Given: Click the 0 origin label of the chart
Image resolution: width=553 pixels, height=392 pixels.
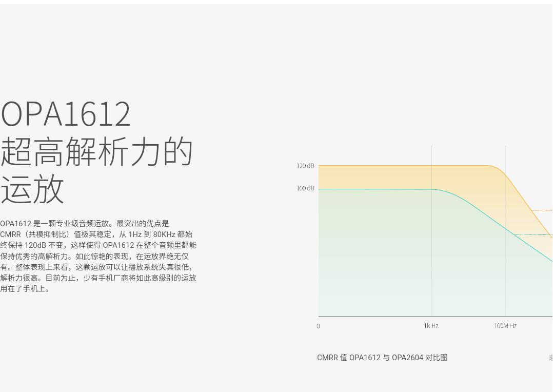Looking at the screenshot, I should [318, 325].
